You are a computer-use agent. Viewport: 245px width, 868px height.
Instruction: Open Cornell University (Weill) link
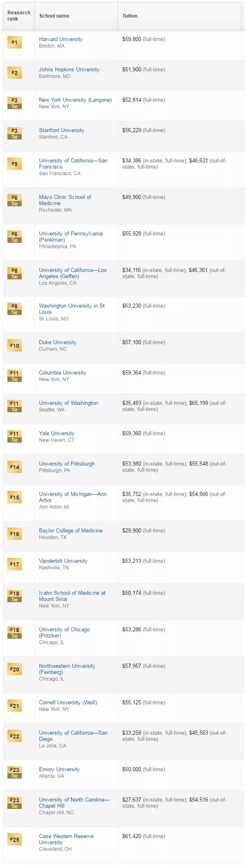click(68, 703)
